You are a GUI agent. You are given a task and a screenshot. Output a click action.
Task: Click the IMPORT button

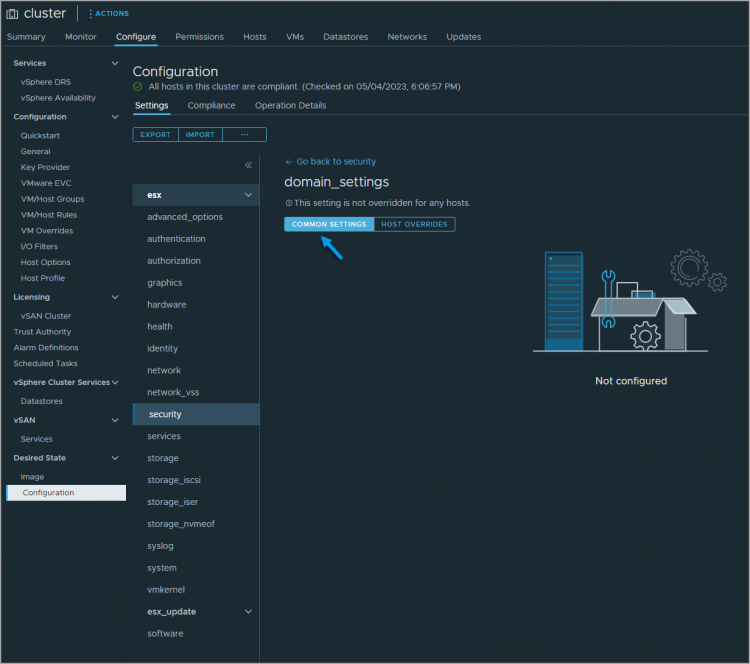(x=200, y=134)
